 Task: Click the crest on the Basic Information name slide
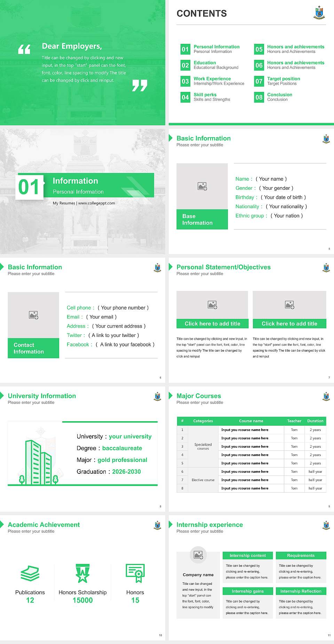(x=326, y=139)
